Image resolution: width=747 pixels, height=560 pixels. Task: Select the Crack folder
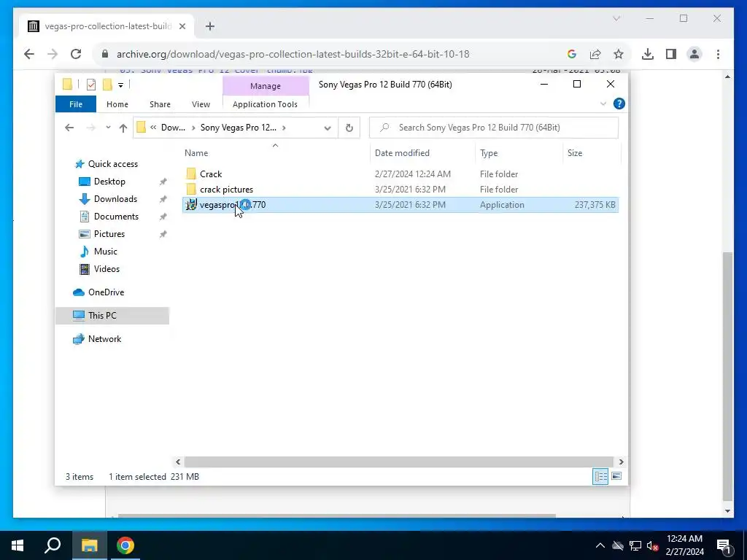[x=211, y=174]
